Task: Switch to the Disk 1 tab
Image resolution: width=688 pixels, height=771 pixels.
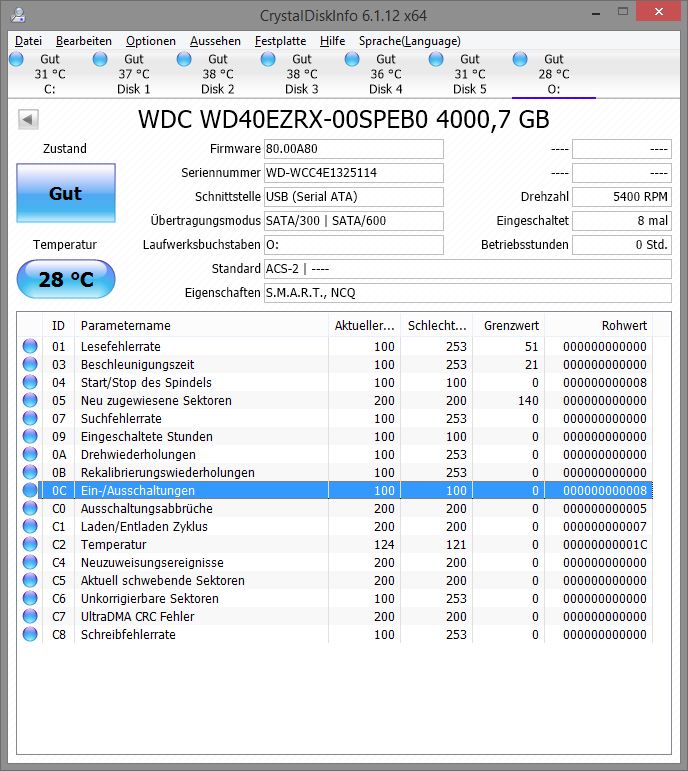Action: (x=134, y=74)
